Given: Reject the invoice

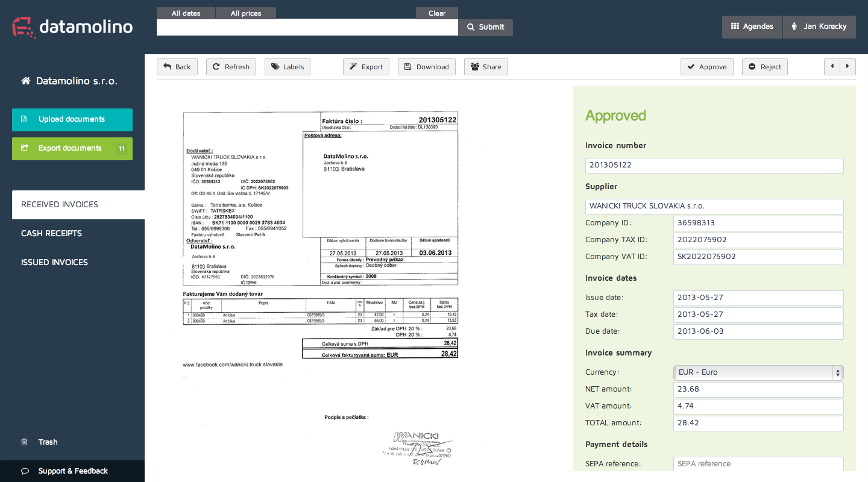Looking at the screenshot, I should click(x=764, y=67).
